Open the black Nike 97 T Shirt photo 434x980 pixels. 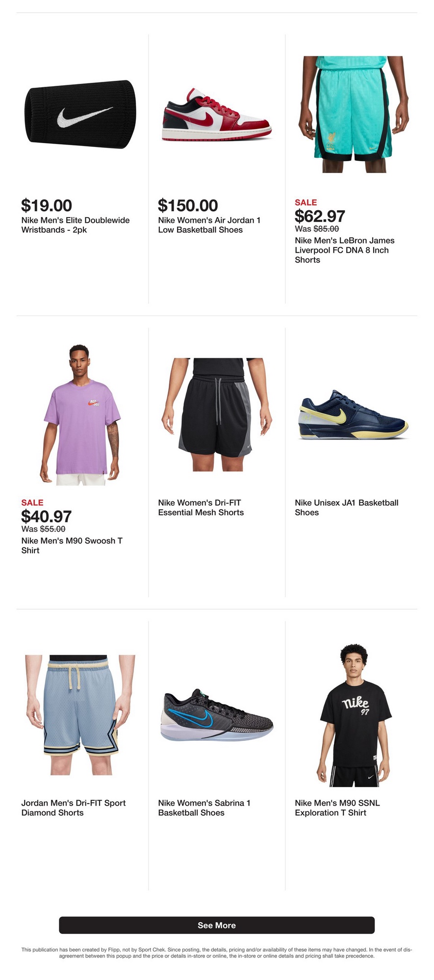coord(354,715)
